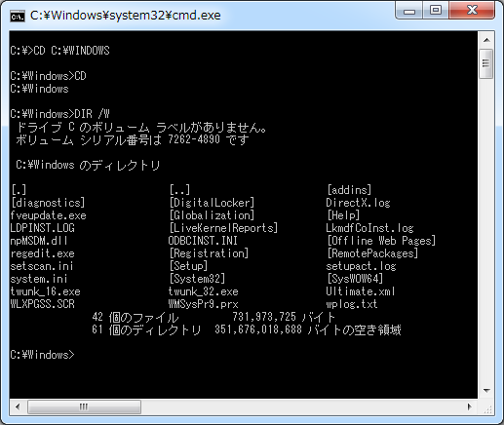Maximize the cmd.exe window

(436, 11)
